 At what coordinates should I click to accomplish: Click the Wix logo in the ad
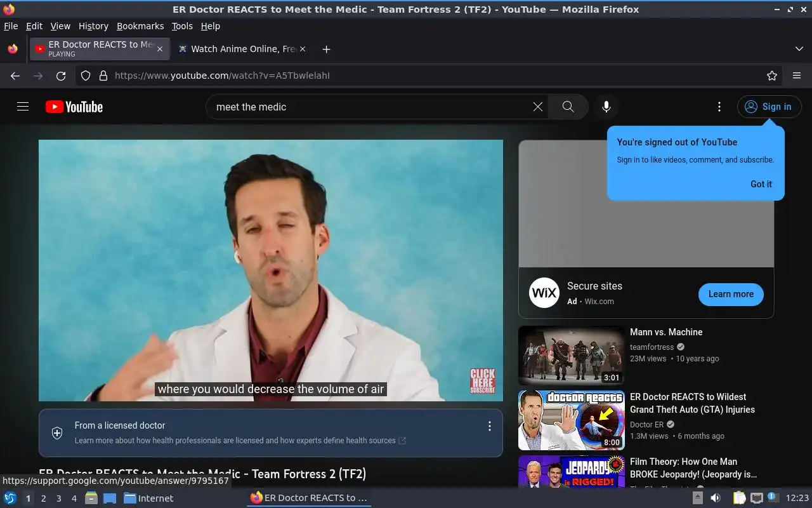[544, 293]
